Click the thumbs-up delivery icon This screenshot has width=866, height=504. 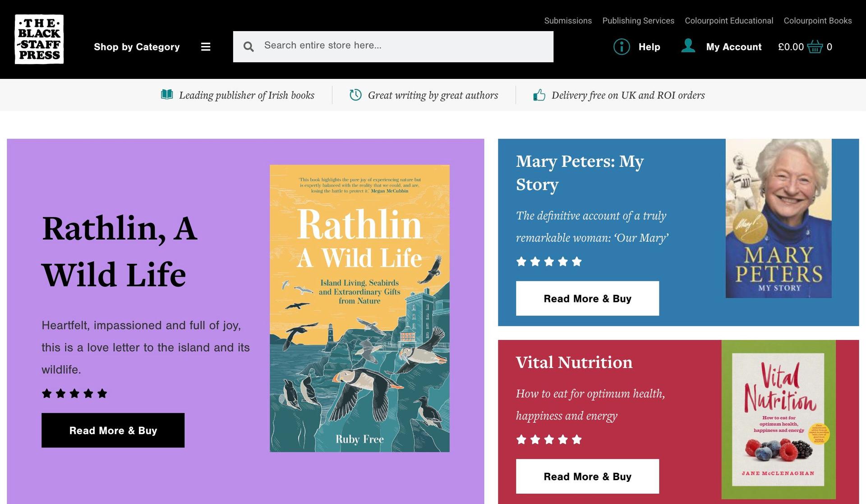(539, 95)
